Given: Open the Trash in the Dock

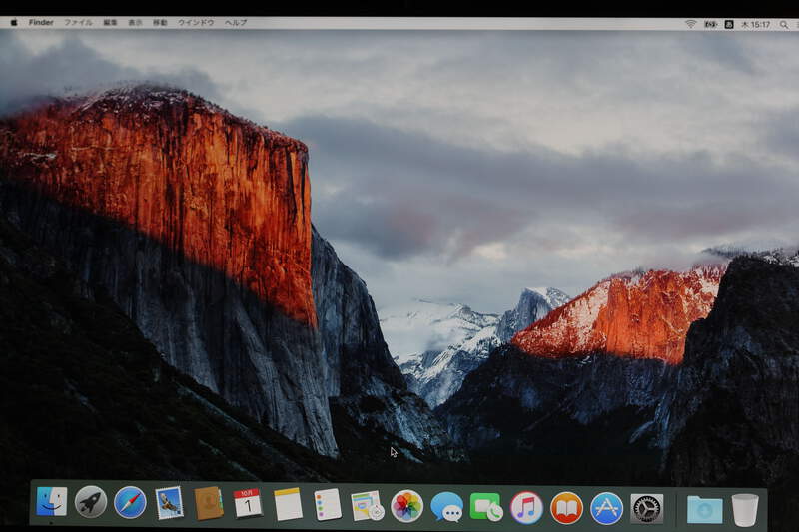Looking at the screenshot, I should click(x=745, y=510).
